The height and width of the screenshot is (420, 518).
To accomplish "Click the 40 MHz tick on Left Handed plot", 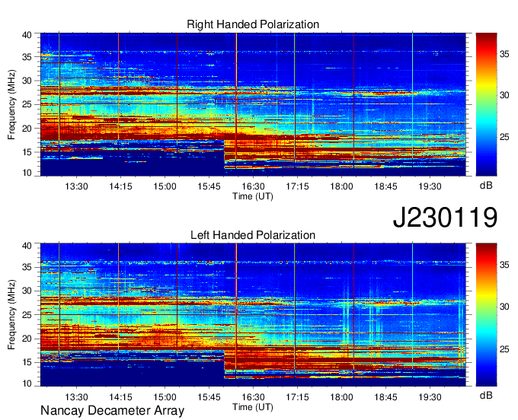I will (27, 246).
